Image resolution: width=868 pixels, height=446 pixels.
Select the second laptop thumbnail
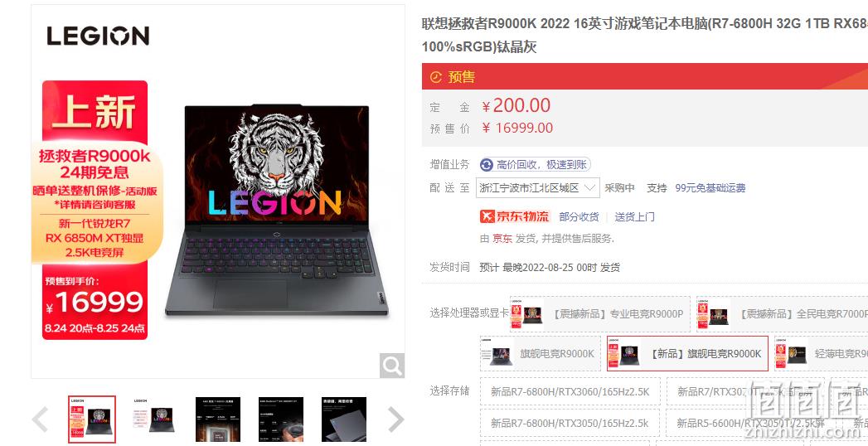coord(155,419)
